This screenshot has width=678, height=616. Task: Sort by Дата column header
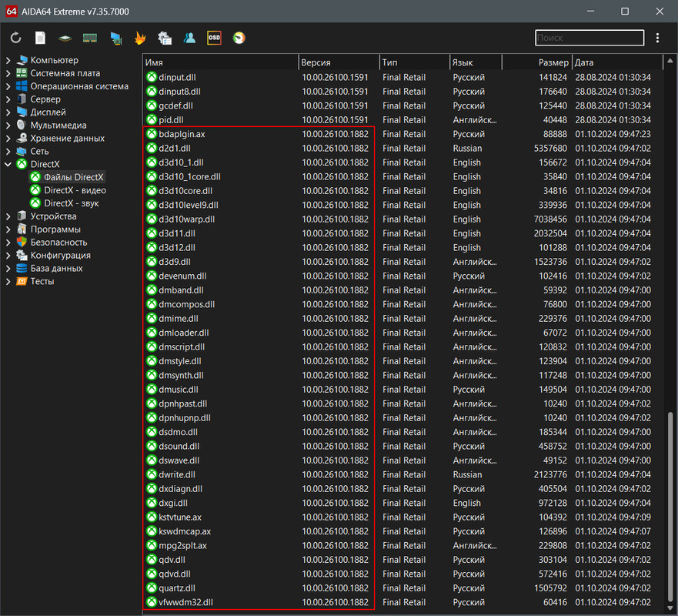(617, 62)
